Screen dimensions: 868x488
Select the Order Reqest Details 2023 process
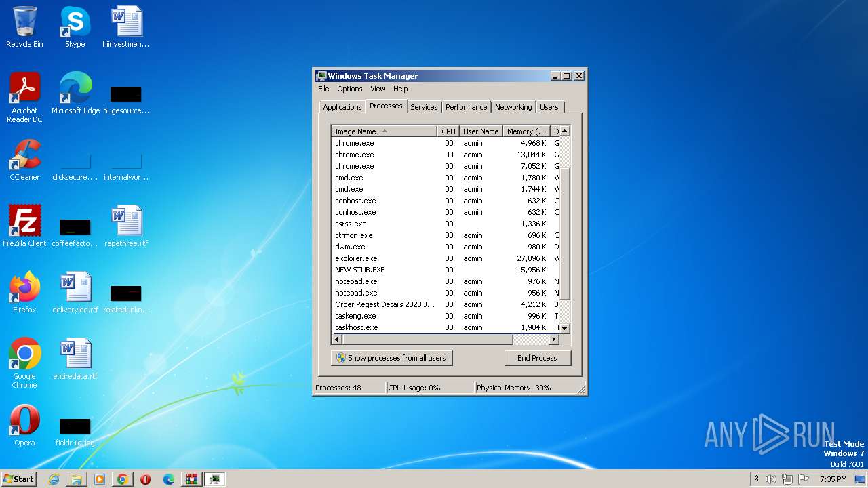[446, 304]
